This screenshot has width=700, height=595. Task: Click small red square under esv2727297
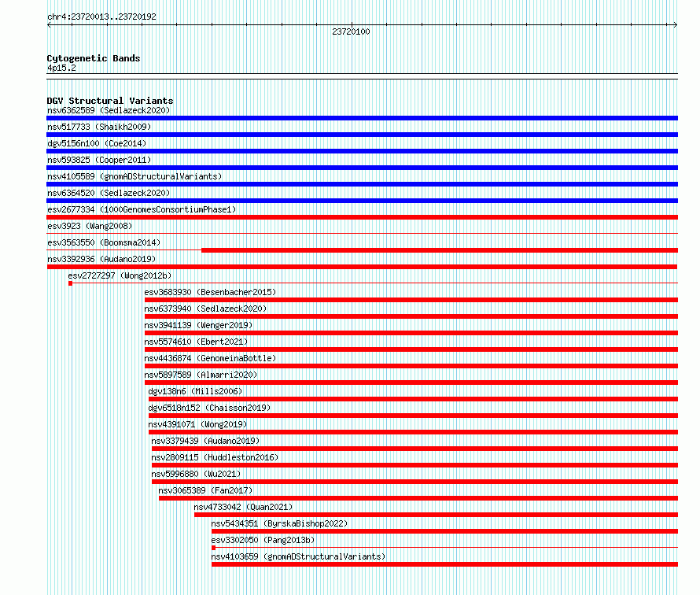coord(71,283)
